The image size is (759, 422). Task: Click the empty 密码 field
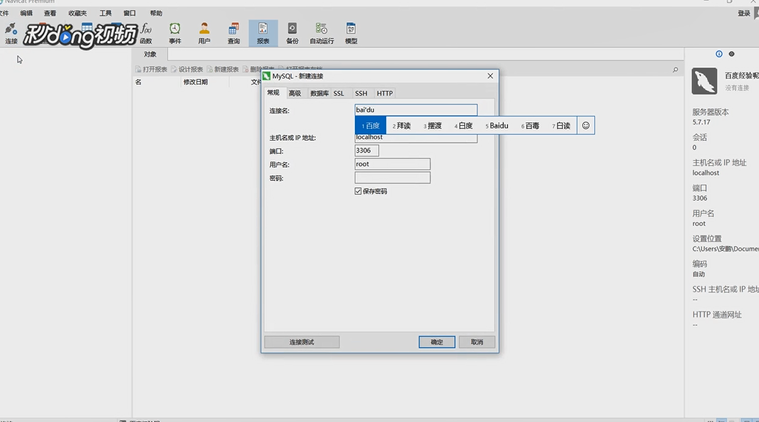coord(392,178)
